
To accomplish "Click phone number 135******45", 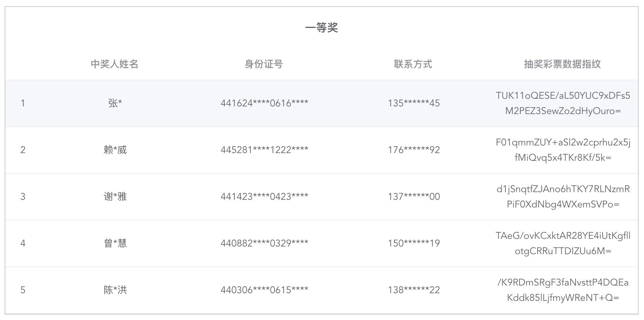I will tap(414, 103).
